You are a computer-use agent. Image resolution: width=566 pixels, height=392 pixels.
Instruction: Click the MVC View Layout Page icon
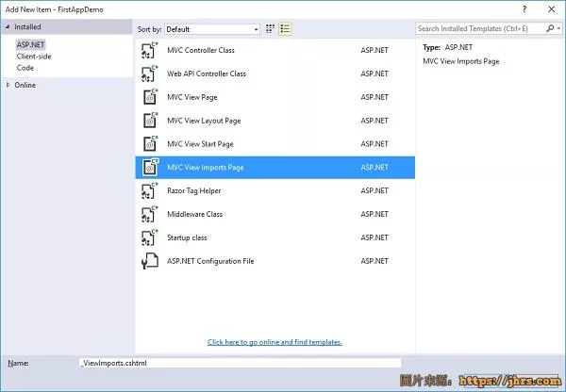coord(150,121)
